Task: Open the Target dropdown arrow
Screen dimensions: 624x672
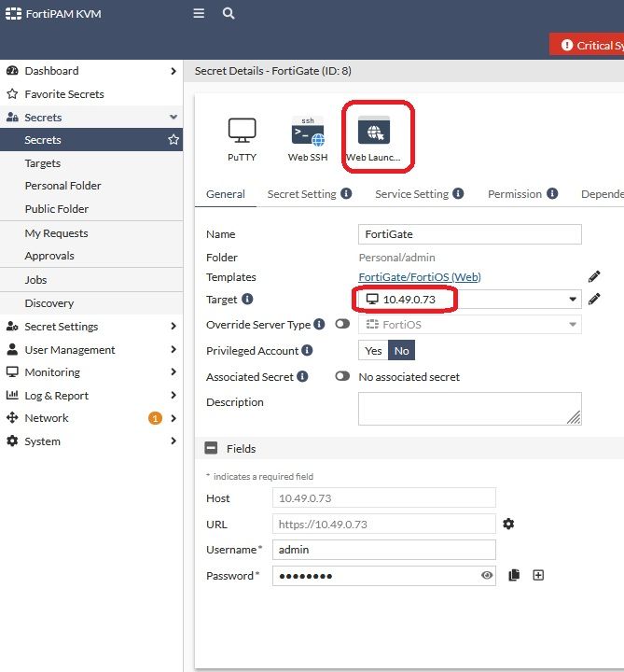Action: [573, 300]
